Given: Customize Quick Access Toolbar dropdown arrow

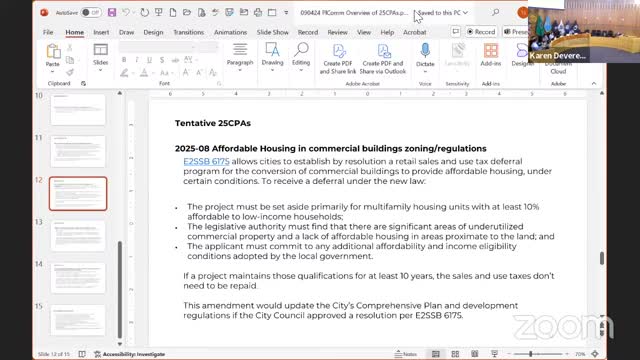Looking at the screenshot, I should coord(286,13).
